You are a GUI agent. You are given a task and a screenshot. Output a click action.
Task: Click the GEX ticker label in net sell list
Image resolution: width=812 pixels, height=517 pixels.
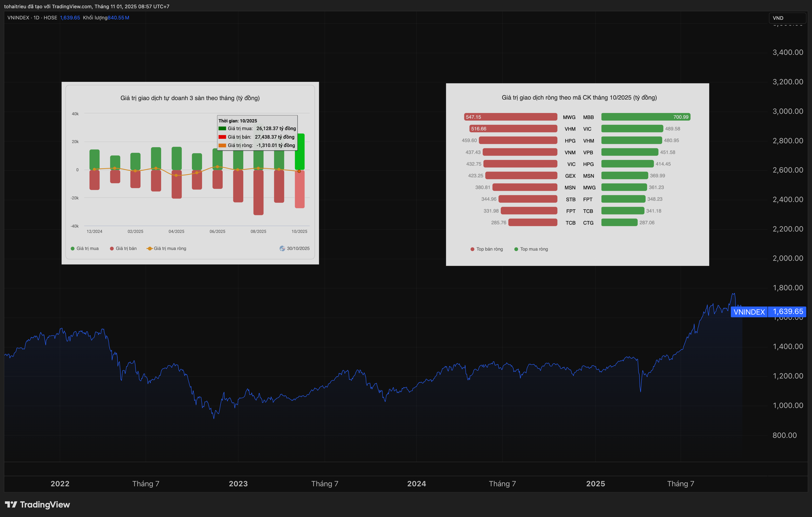[570, 176]
